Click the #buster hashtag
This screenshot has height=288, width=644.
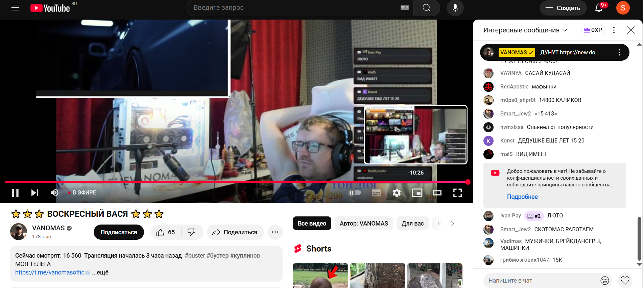[x=195, y=256]
